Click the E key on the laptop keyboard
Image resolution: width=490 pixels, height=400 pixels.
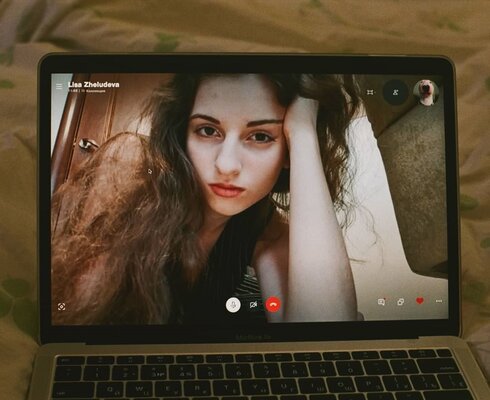tap(168, 388)
